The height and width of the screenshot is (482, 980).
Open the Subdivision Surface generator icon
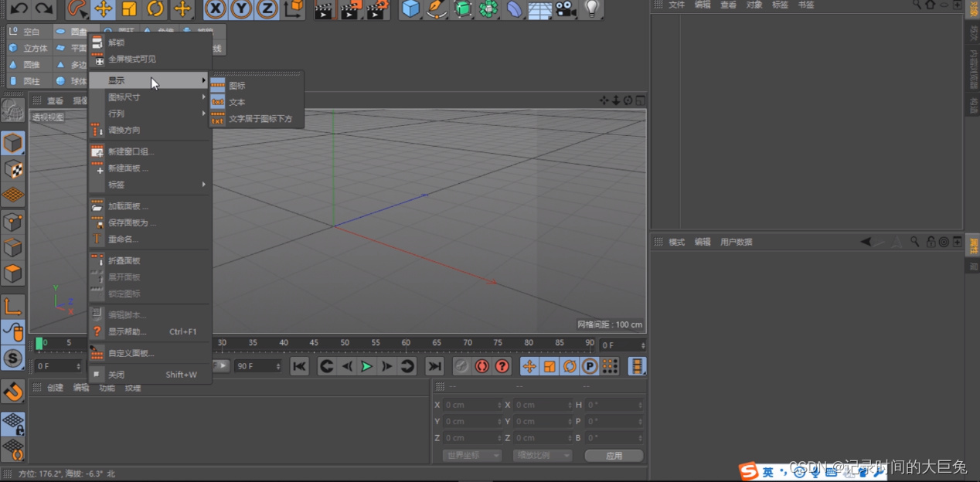pos(462,9)
